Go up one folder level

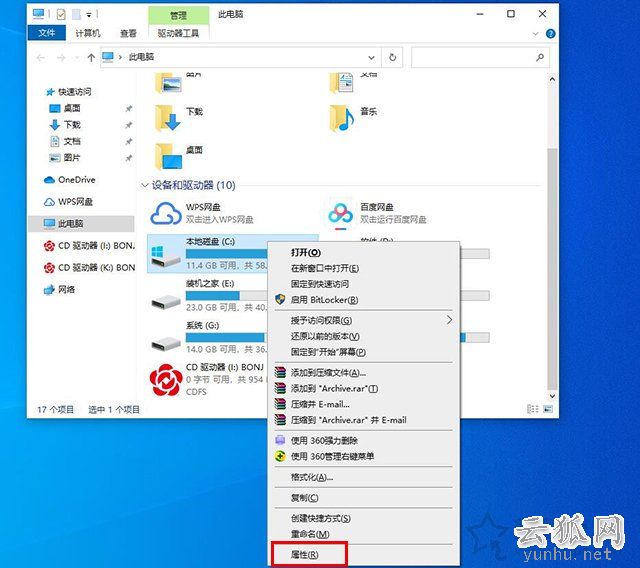[91, 58]
